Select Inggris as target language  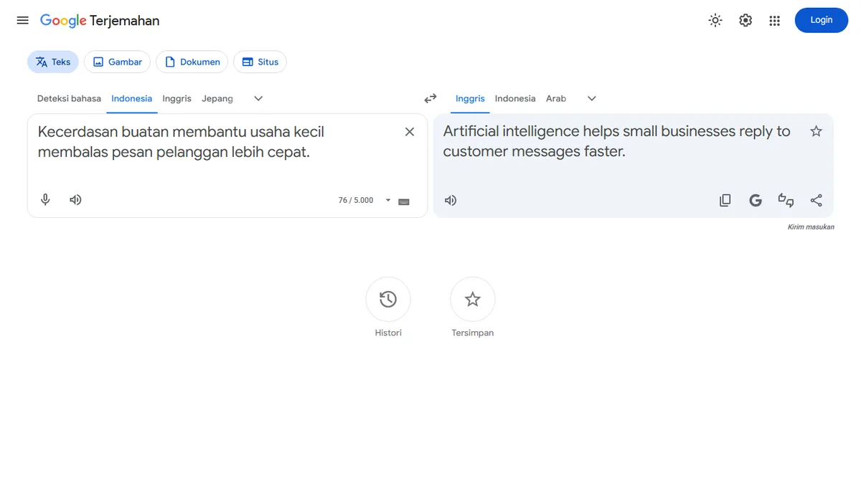[x=470, y=98]
